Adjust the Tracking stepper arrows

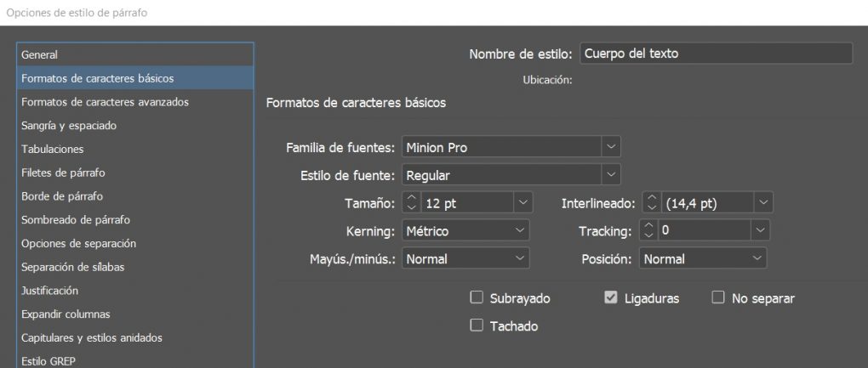pos(648,230)
